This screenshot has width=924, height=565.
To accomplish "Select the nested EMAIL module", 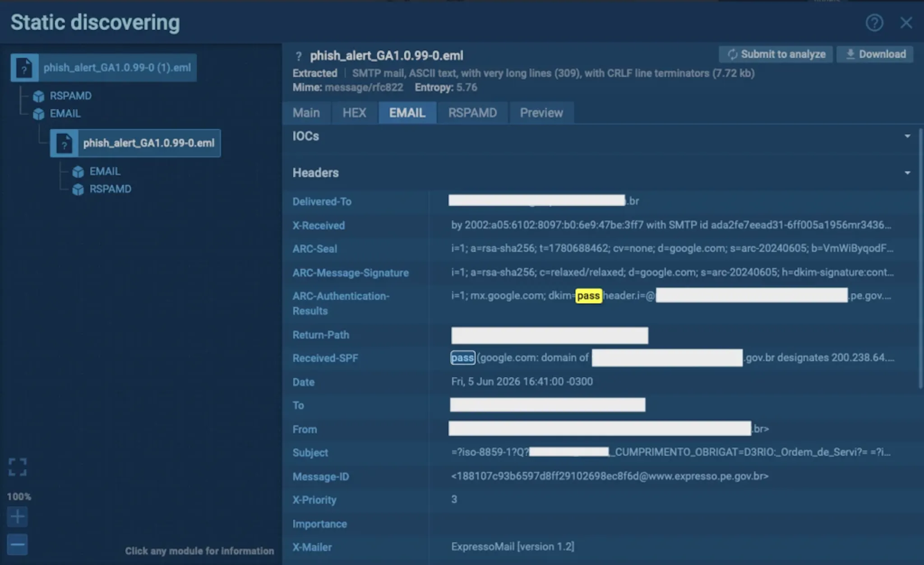I will pyautogui.click(x=105, y=171).
